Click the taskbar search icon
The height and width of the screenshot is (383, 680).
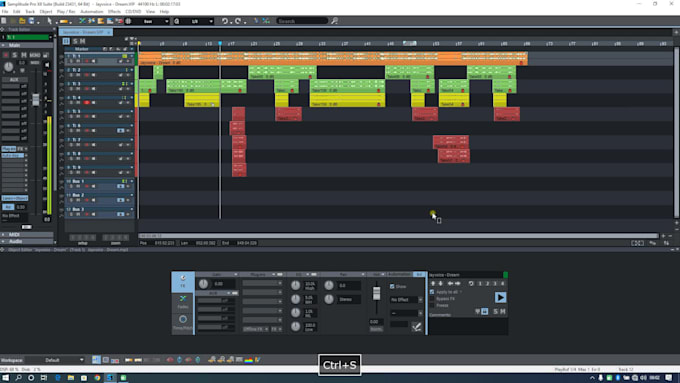18,378
